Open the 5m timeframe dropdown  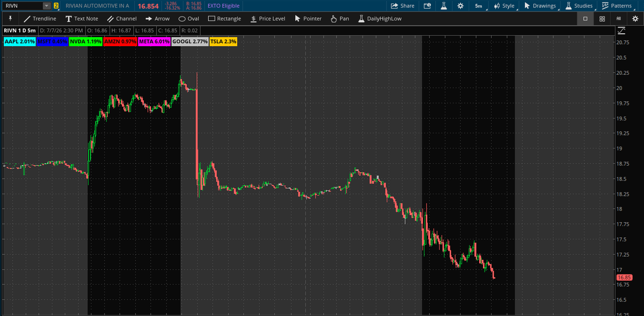pos(480,5)
